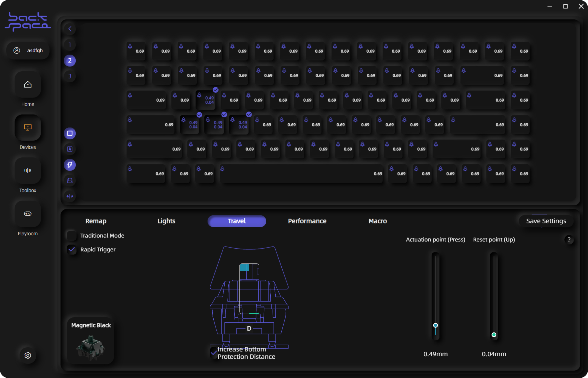The image size is (588, 378).
Task: Click the keycap-shaped selection icon
Action: 70,180
